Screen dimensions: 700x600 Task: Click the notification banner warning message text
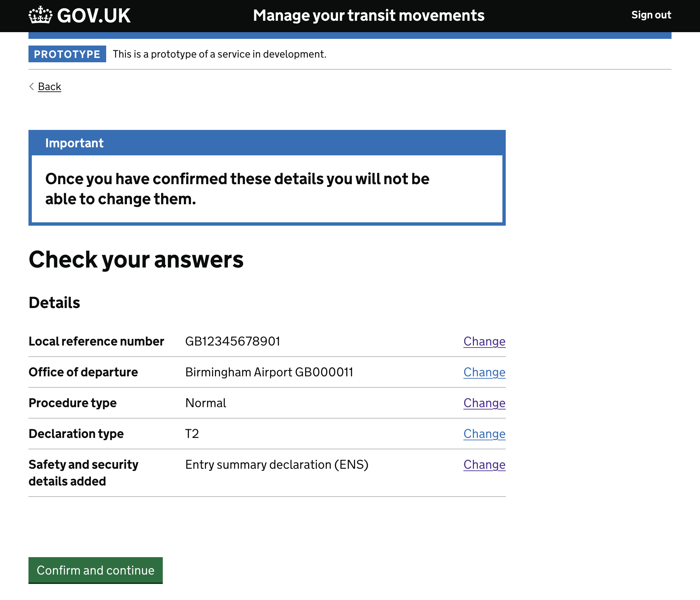237,189
